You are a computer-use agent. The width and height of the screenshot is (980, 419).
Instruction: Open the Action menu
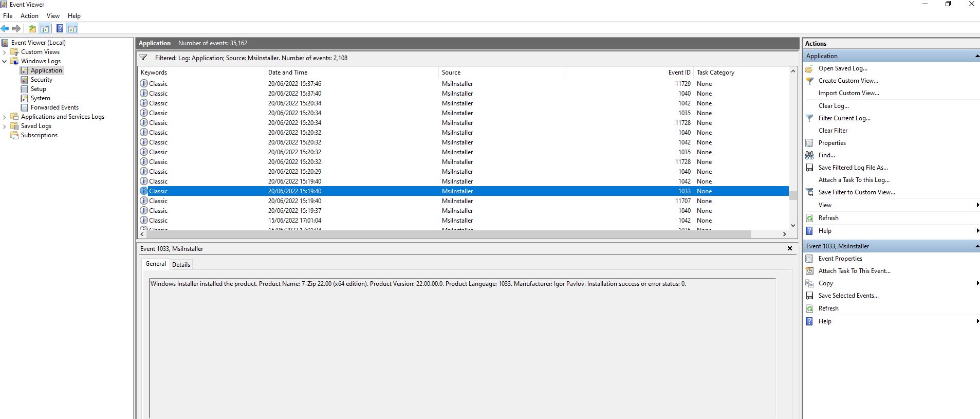pyautogui.click(x=29, y=16)
